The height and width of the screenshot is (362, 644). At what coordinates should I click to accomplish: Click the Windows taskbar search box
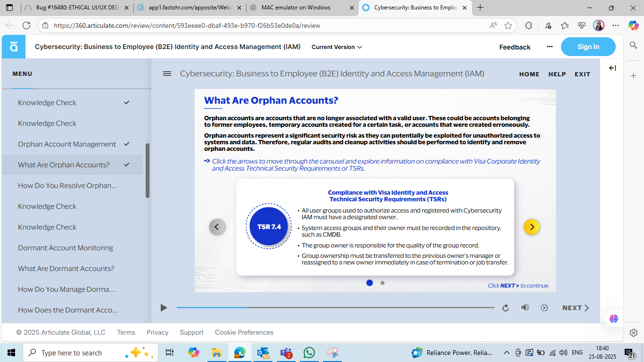[90, 353]
